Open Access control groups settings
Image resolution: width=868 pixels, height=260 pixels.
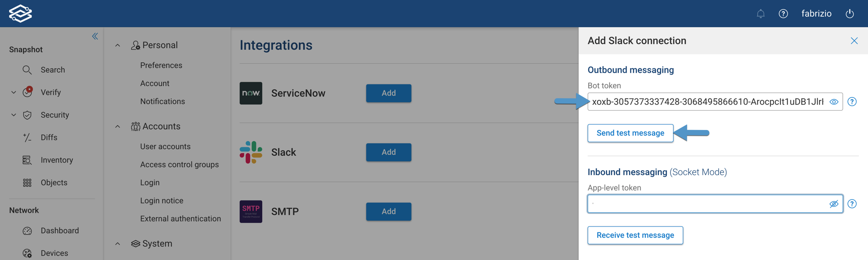pyautogui.click(x=179, y=165)
